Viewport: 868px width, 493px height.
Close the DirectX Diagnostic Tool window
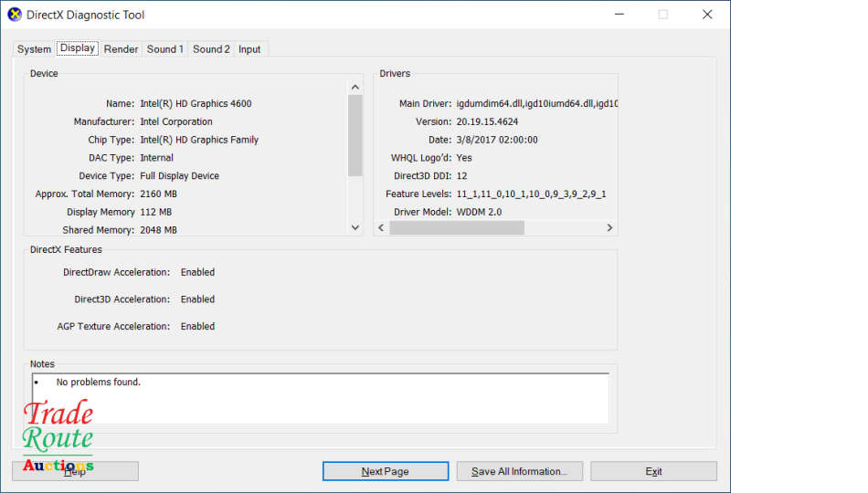click(x=707, y=15)
